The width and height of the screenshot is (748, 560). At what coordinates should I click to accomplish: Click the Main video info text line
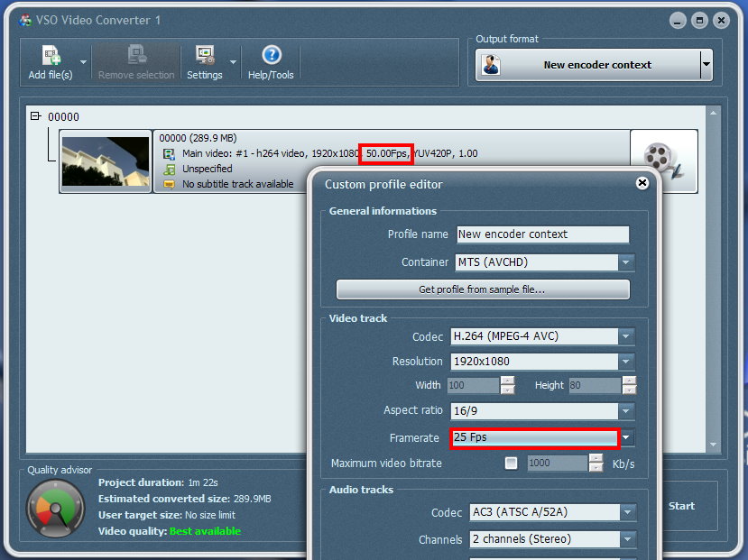pyautogui.click(x=329, y=153)
